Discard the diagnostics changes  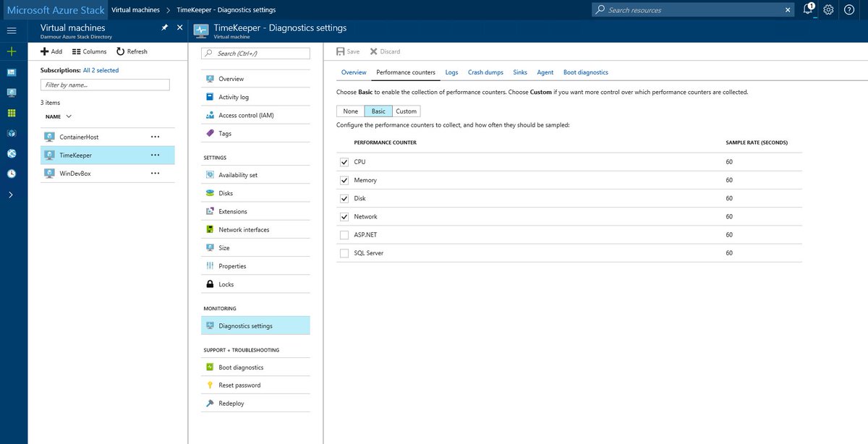385,51
